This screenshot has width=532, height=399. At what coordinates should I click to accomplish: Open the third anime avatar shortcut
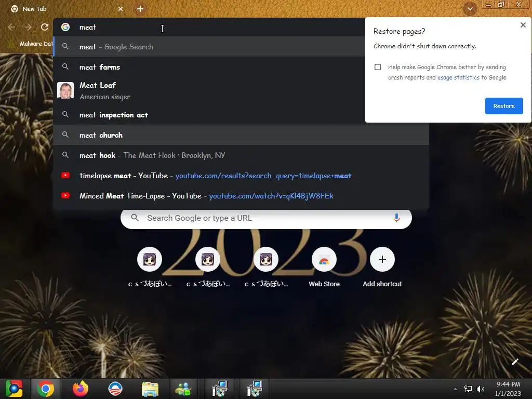tap(266, 260)
